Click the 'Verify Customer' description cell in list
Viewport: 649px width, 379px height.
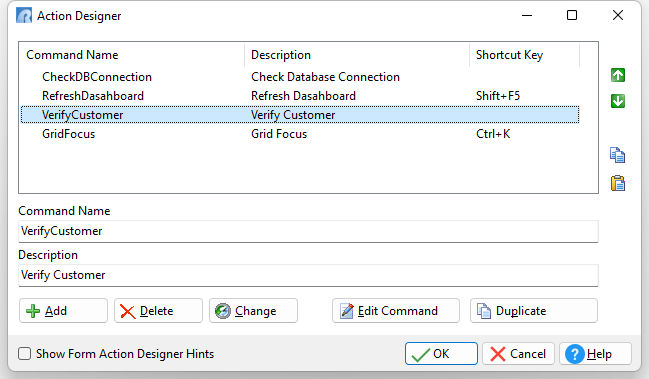[x=293, y=115]
